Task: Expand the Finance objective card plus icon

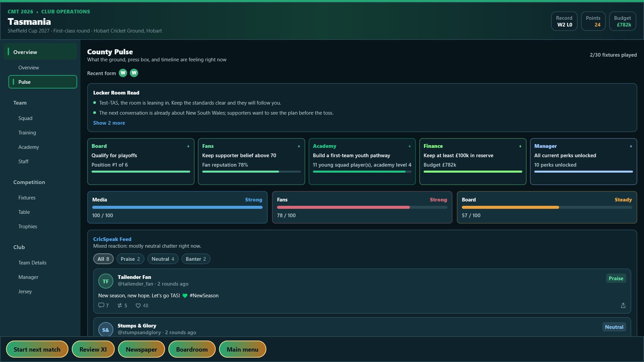Action: (x=520, y=146)
